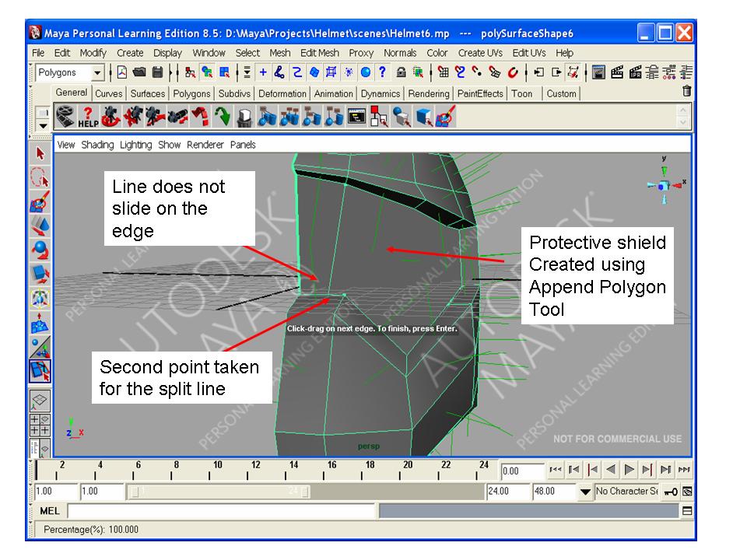This screenshot has width=747, height=560.
Task: Open the Polygons menu set dropdown
Action: [97, 73]
